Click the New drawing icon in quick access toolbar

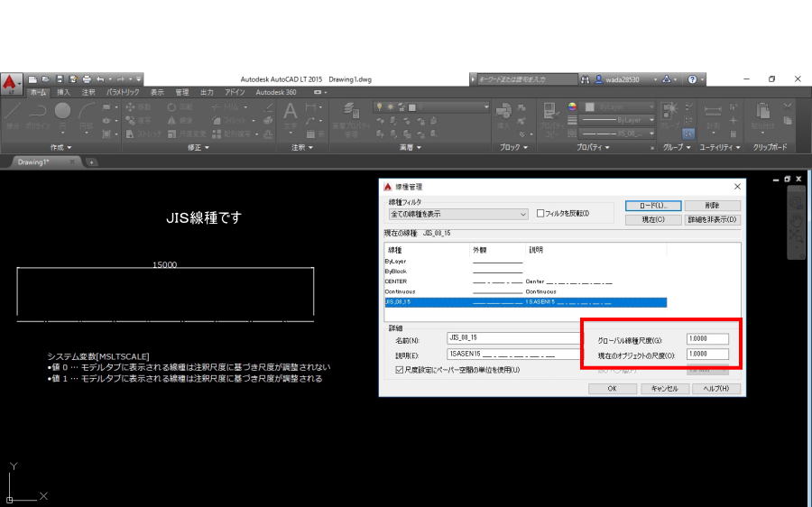pos(32,79)
